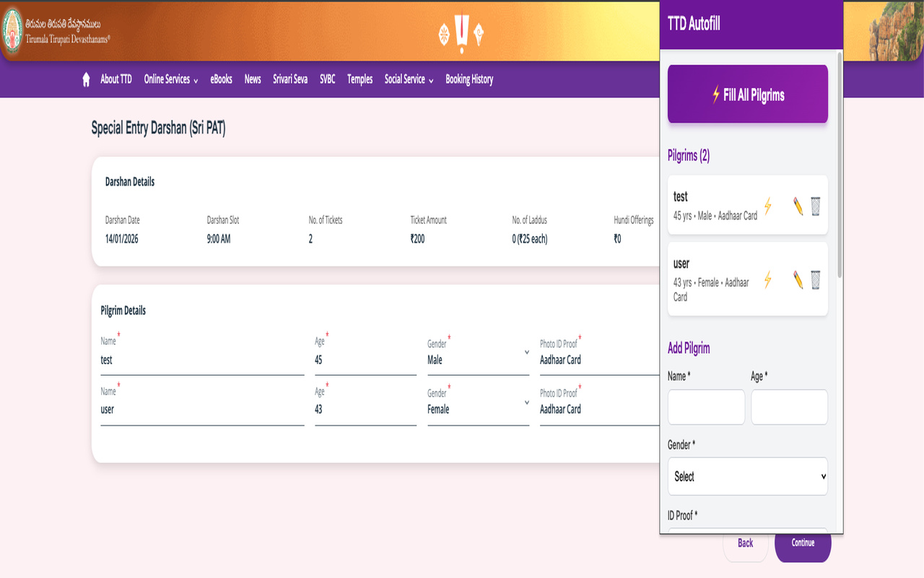
Task: Click the Name field containing 'user'
Action: click(x=202, y=410)
